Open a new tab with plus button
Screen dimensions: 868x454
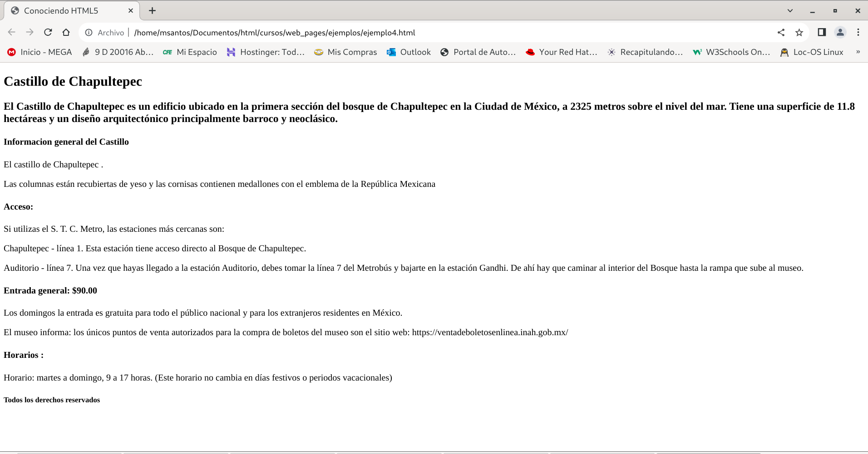pos(152,10)
